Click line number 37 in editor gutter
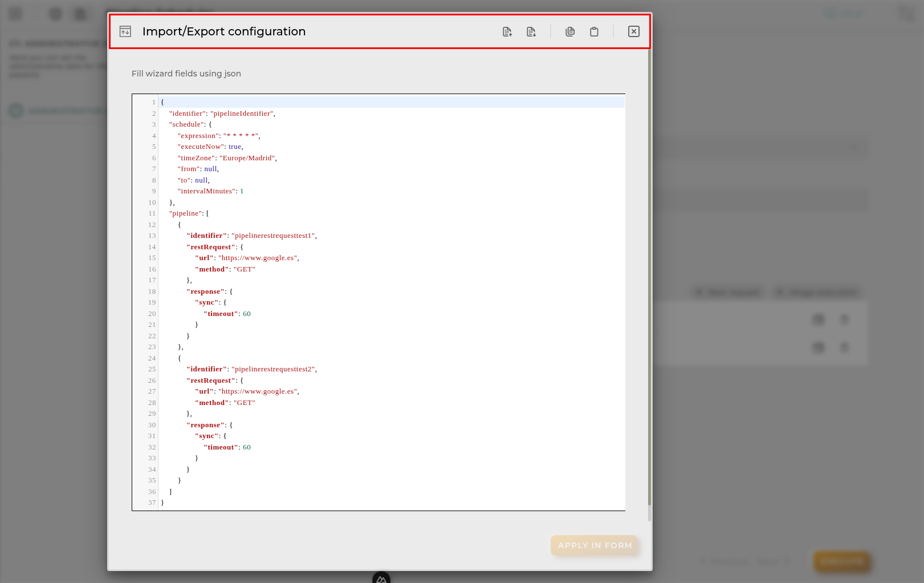The height and width of the screenshot is (583, 924). (152, 503)
